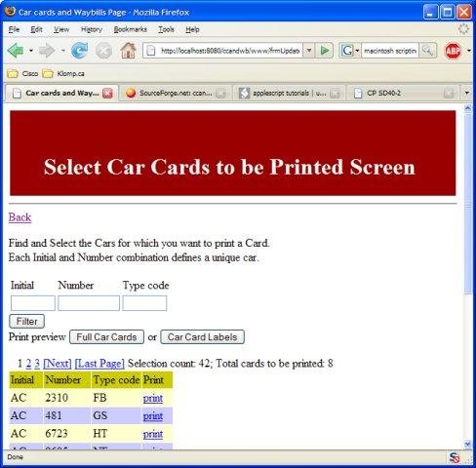Open the View menu
The height and width of the screenshot is (468, 476).
click(61, 29)
